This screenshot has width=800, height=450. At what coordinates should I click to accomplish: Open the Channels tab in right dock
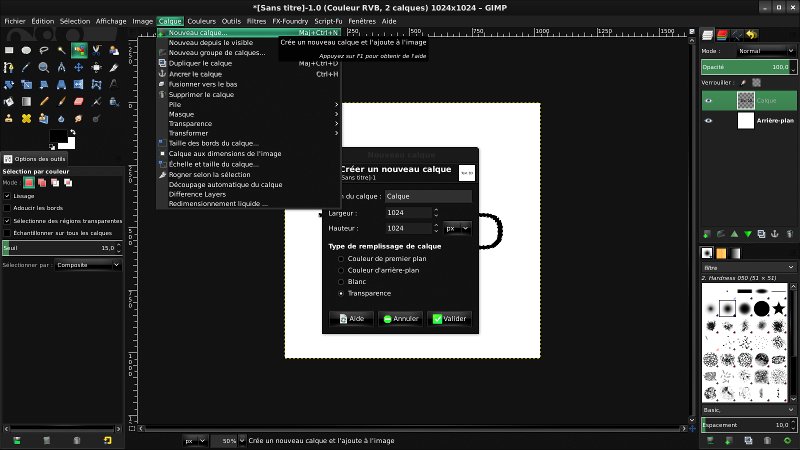(x=722, y=35)
